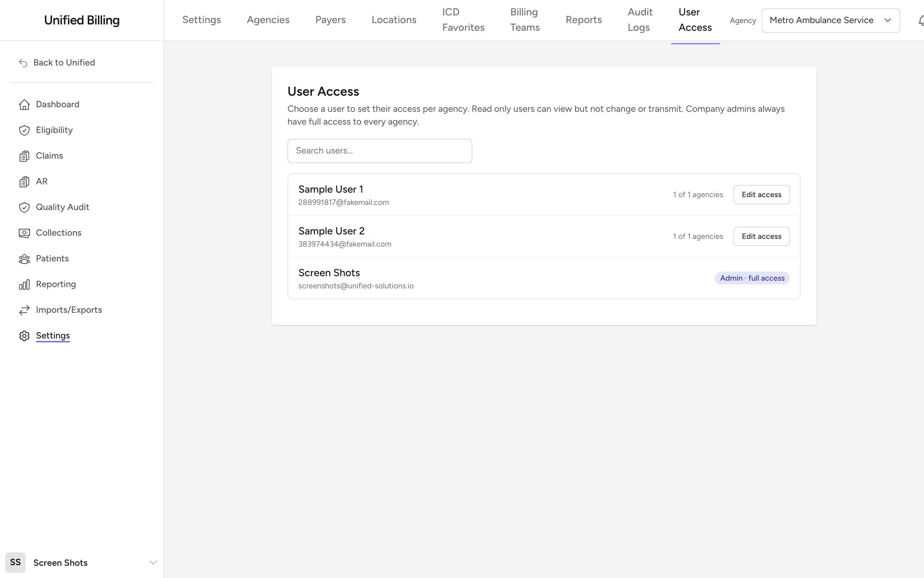924x578 pixels.
Task: Select email 288991817@fakemail.com
Action: point(344,203)
